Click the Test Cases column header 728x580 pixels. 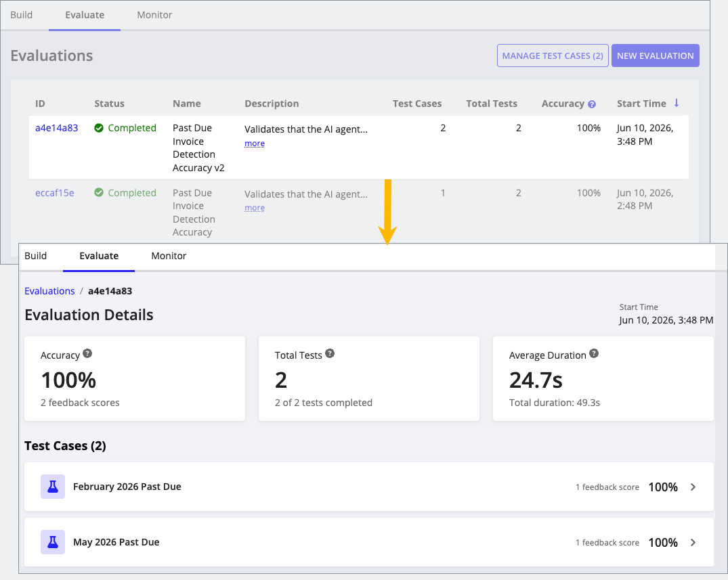click(x=417, y=104)
